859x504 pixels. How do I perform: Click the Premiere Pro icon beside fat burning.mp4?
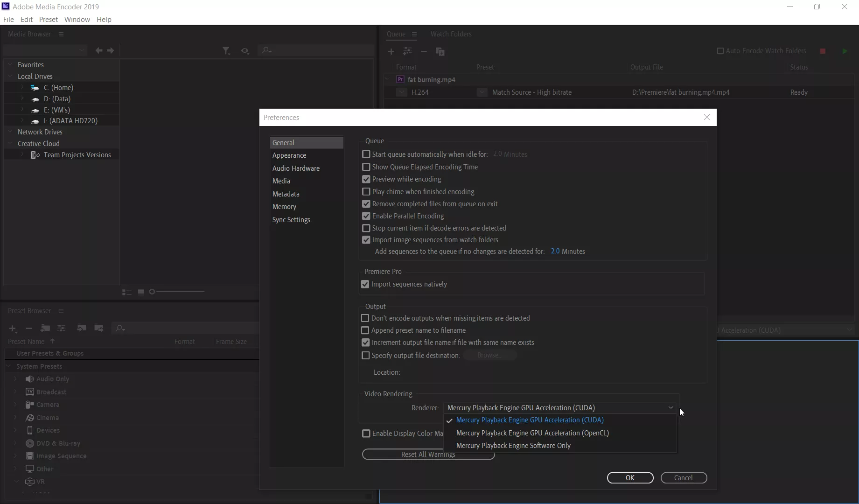pos(400,79)
